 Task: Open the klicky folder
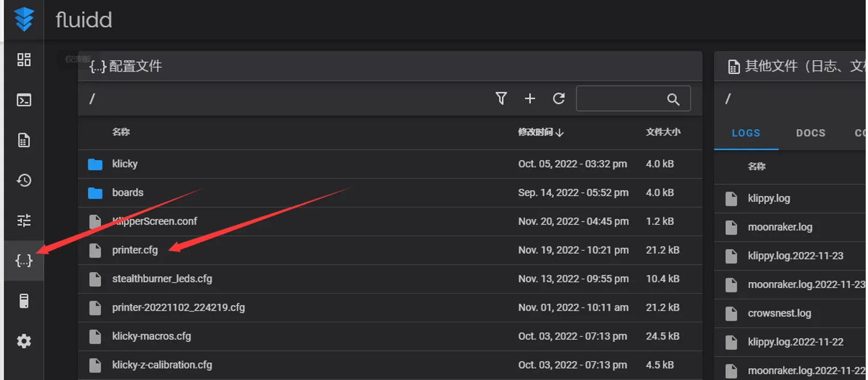coord(125,164)
